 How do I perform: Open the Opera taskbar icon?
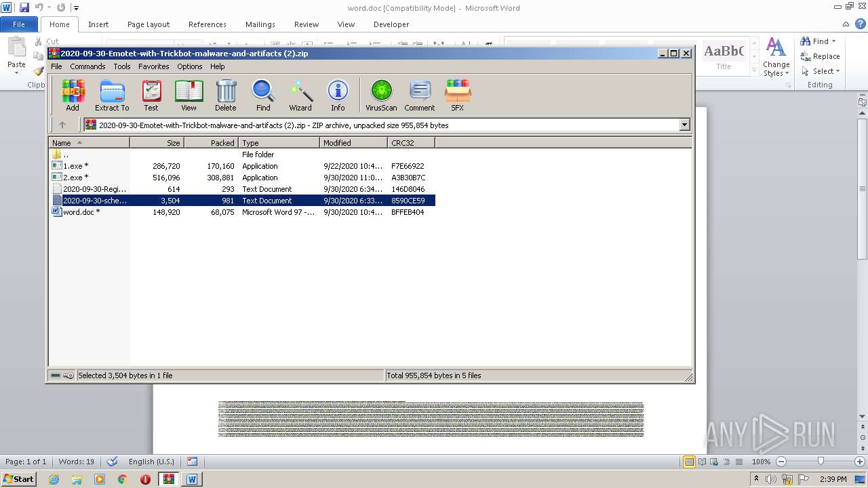pyautogui.click(x=145, y=479)
